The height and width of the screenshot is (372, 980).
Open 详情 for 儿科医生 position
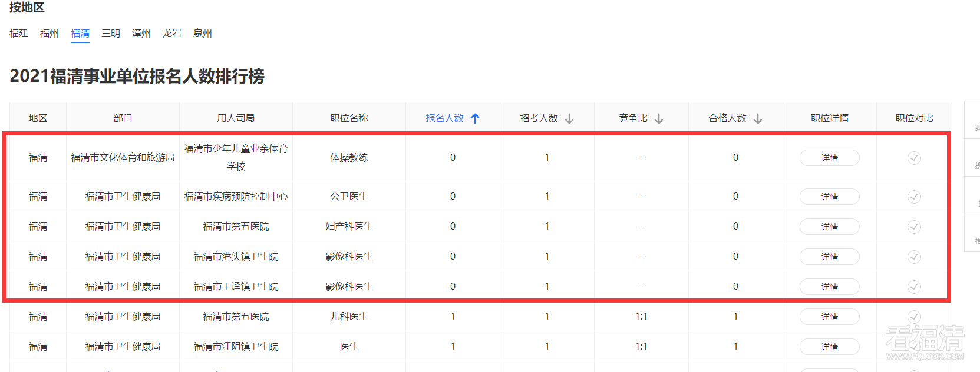point(829,317)
